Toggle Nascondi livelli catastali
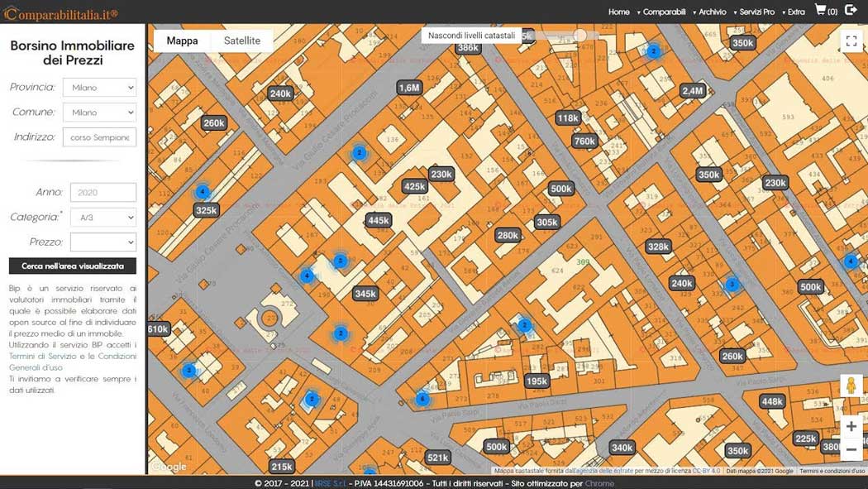This screenshot has width=868, height=489. [471, 36]
